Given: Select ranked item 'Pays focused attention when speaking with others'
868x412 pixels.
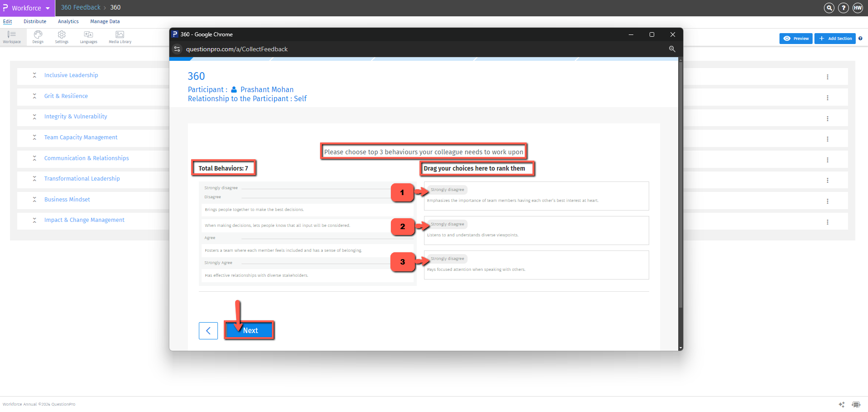Looking at the screenshot, I should (536, 265).
